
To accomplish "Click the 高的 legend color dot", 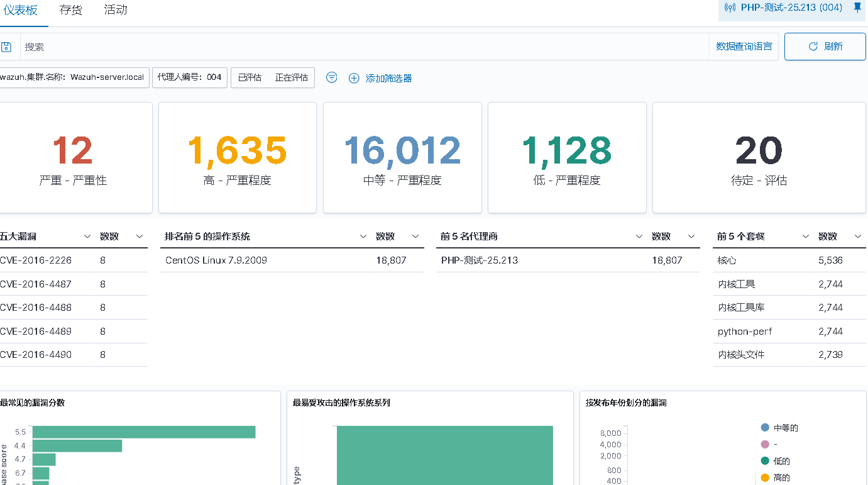I will point(765,477).
